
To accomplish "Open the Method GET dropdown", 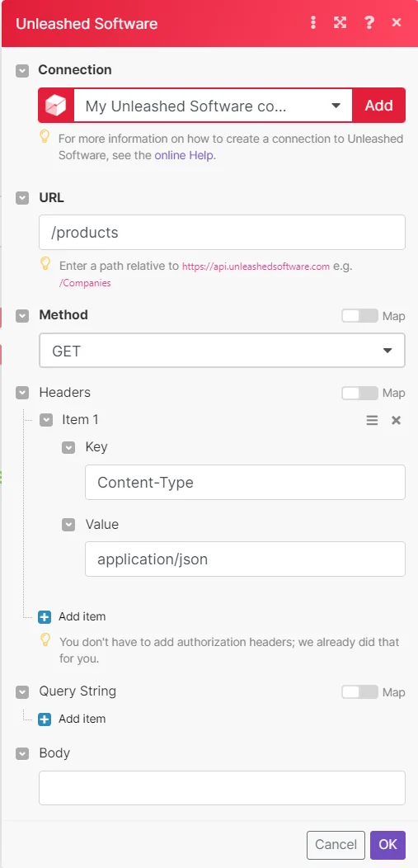I will click(222, 351).
